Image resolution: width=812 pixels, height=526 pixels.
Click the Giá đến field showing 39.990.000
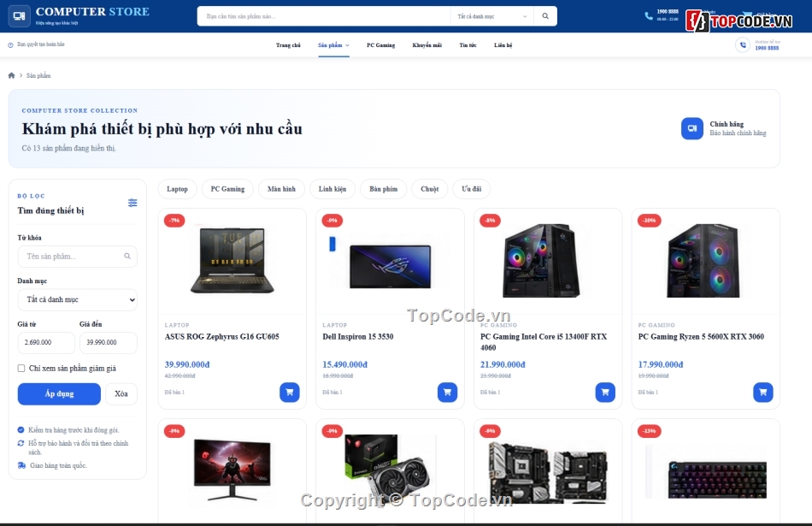point(109,343)
